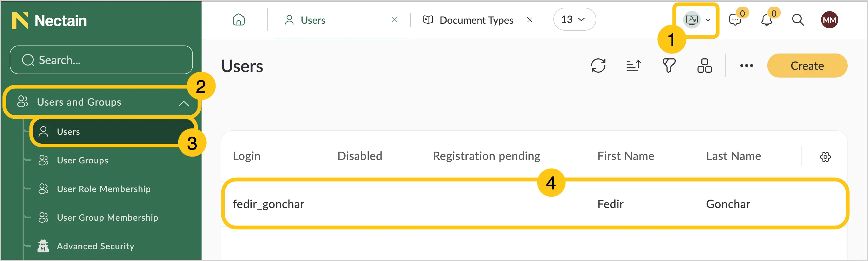This screenshot has height=261, width=868.
Task: Click the Create button
Action: (807, 66)
